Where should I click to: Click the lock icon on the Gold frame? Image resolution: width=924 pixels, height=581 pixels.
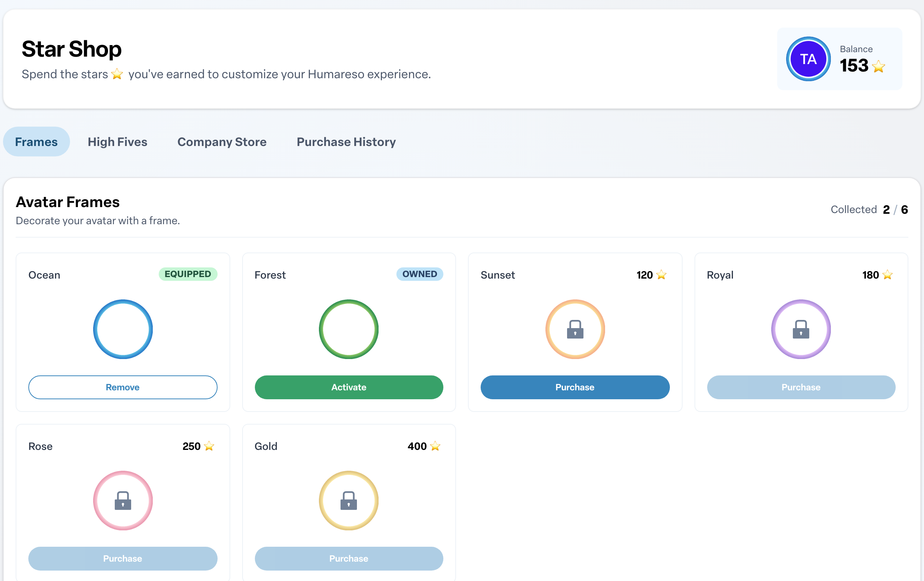[348, 501]
